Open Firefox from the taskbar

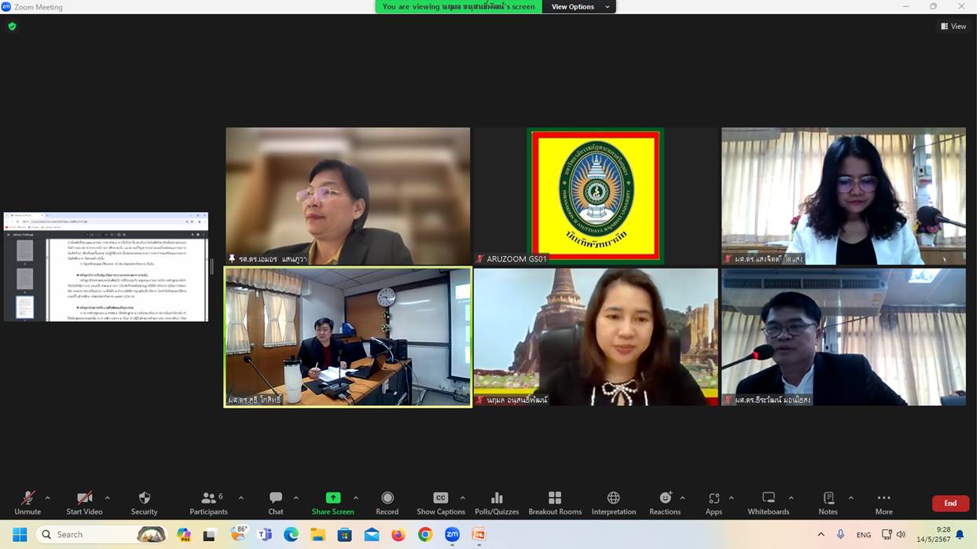click(x=398, y=535)
